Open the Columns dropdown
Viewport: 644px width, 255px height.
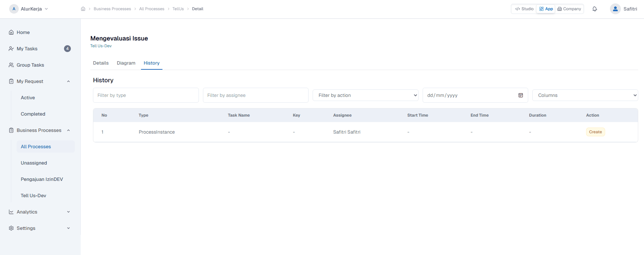[x=585, y=95]
